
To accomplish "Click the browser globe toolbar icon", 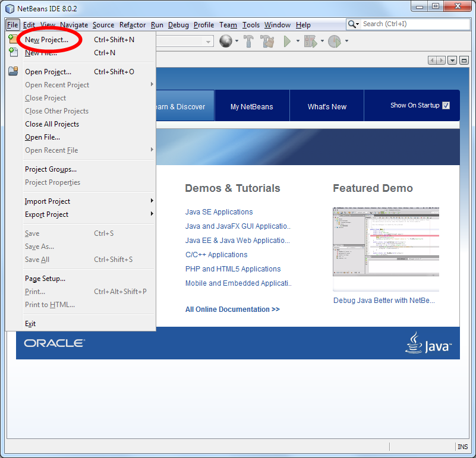I will point(225,42).
